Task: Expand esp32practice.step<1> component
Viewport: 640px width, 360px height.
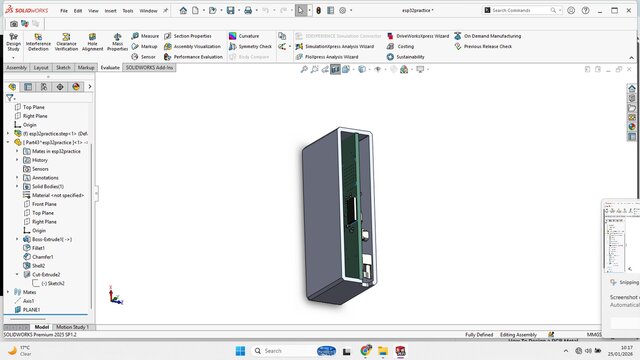Action: tap(8, 133)
